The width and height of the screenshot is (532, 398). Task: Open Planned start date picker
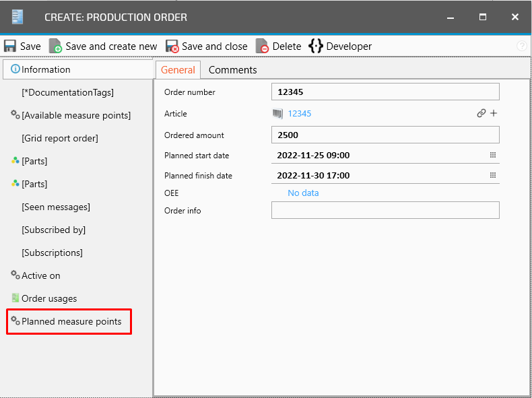click(492, 156)
